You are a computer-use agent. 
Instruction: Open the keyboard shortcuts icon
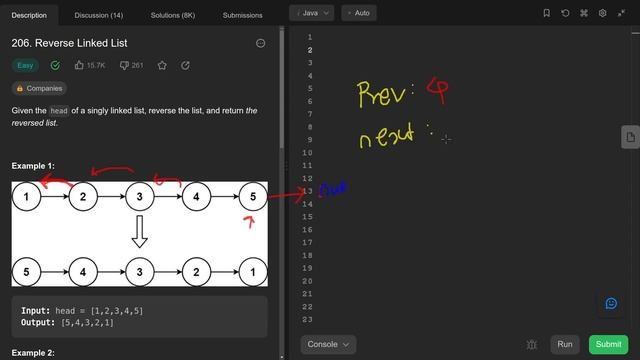(x=584, y=13)
